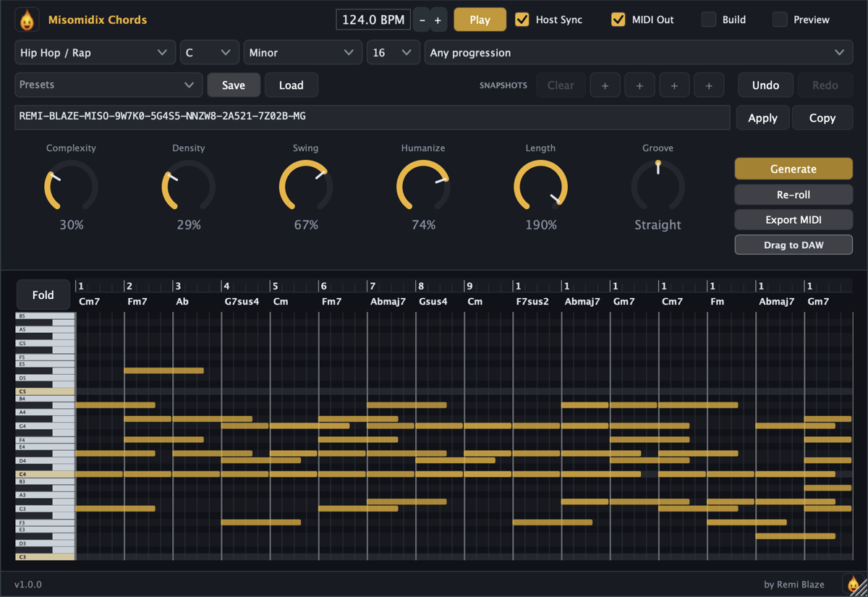Click the Re-roll button
The image size is (868, 597).
click(x=793, y=194)
